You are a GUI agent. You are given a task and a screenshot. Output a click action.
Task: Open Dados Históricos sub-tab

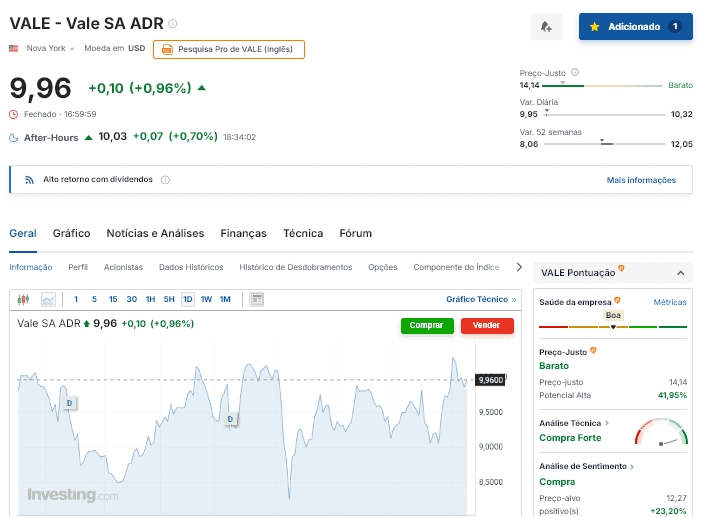point(191,267)
